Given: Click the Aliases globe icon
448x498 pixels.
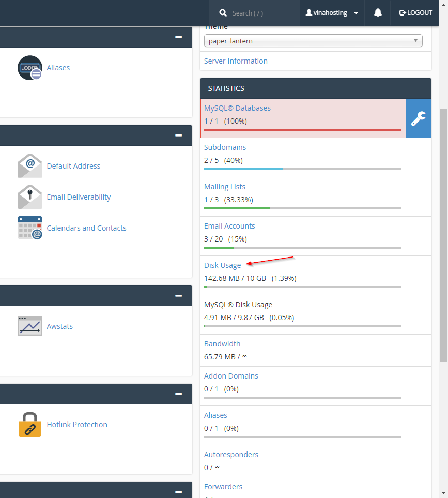Looking at the screenshot, I should point(29,68).
